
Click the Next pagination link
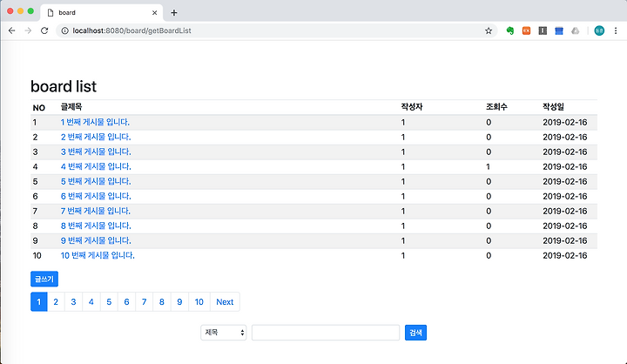[x=225, y=302]
